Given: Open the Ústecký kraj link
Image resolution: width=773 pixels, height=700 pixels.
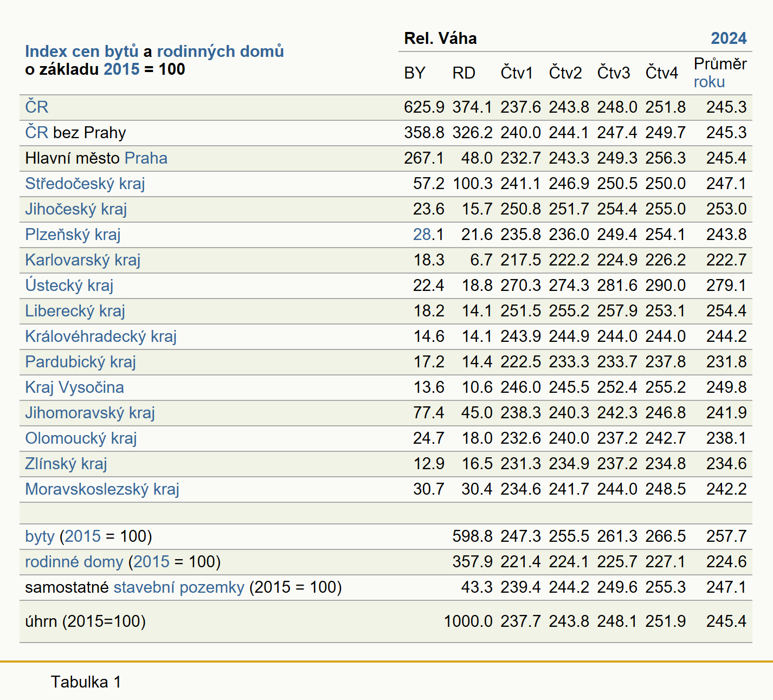Looking at the screenshot, I should pyautogui.click(x=69, y=286).
